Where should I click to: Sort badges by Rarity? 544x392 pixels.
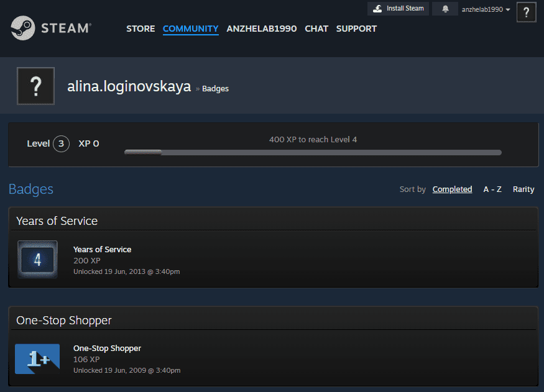pyautogui.click(x=523, y=189)
